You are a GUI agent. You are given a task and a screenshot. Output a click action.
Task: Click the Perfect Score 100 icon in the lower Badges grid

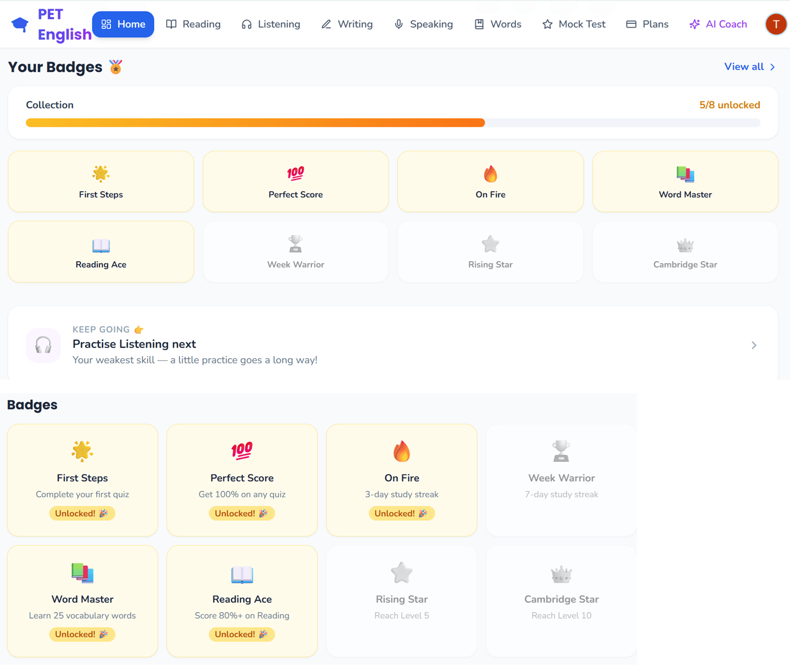pos(242,451)
